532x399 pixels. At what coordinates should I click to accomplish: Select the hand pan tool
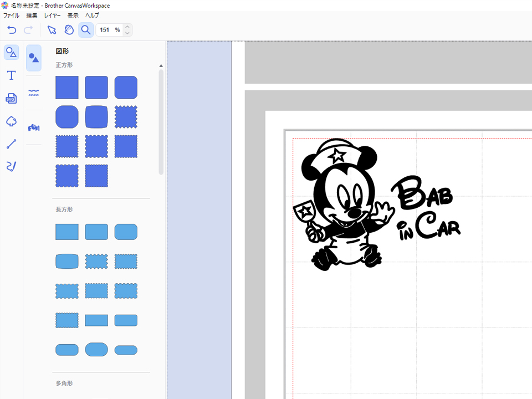tap(69, 30)
